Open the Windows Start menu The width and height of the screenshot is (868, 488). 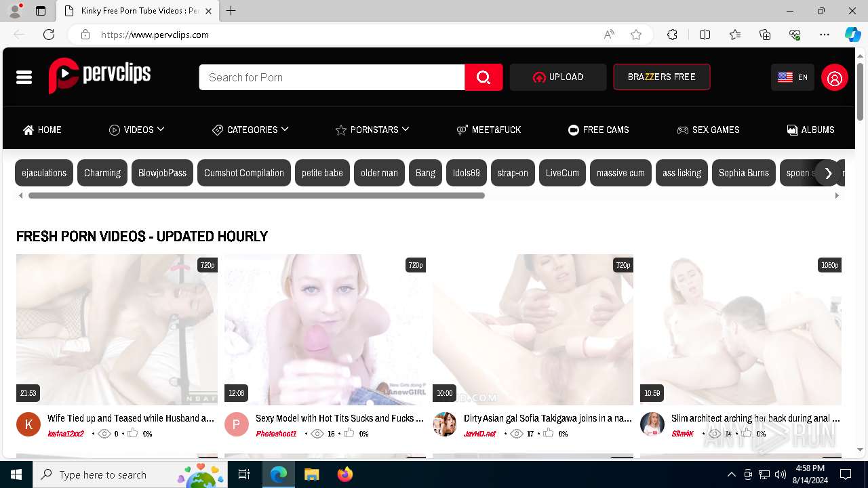(16, 474)
